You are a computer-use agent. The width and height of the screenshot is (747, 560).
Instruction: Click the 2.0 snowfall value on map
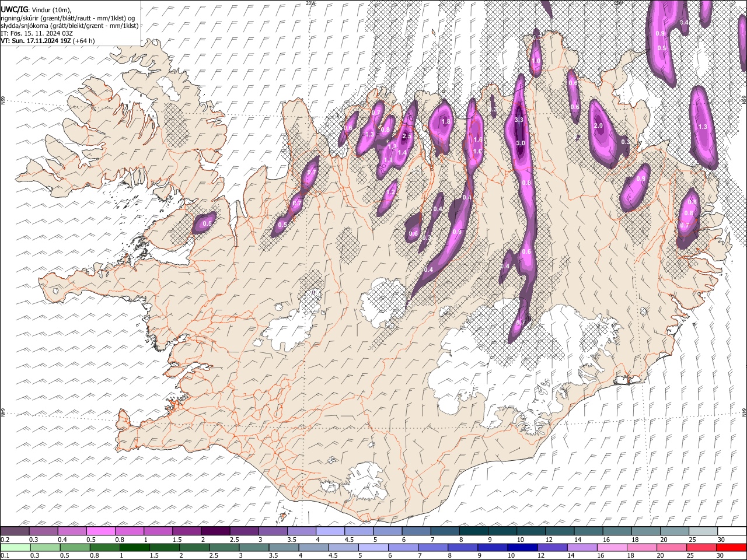[598, 125]
